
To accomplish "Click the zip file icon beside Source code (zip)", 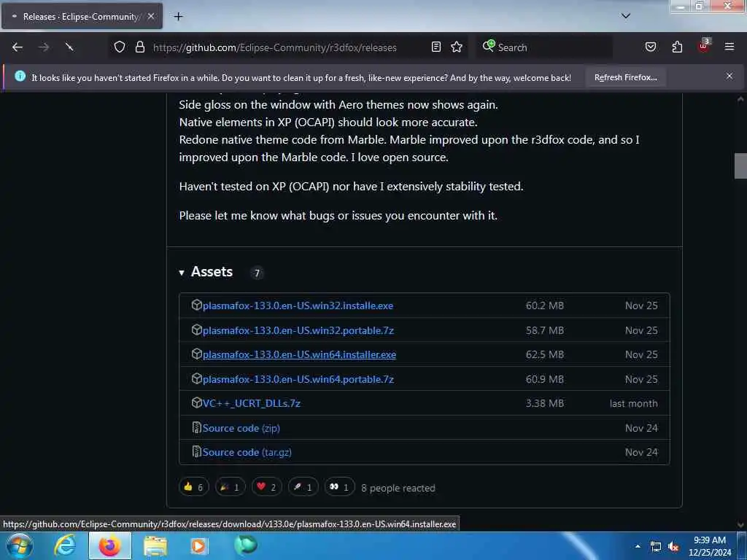I will pyautogui.click(x=196, y=427).
